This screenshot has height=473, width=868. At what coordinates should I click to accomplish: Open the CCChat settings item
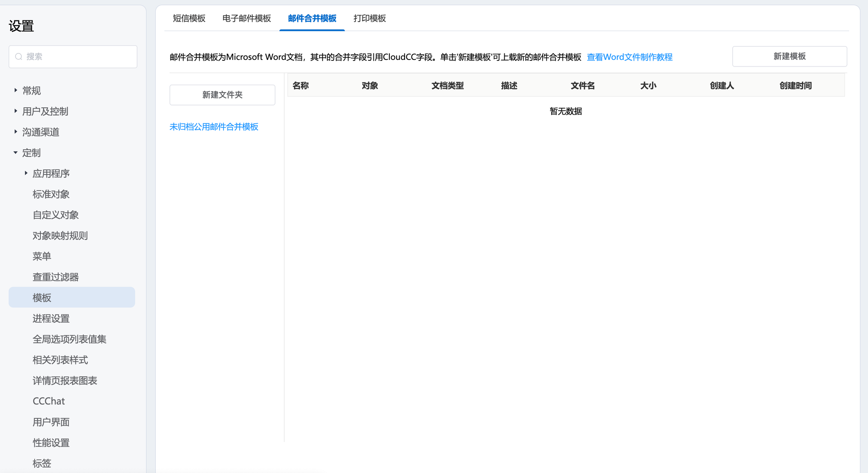click(49, 401)
